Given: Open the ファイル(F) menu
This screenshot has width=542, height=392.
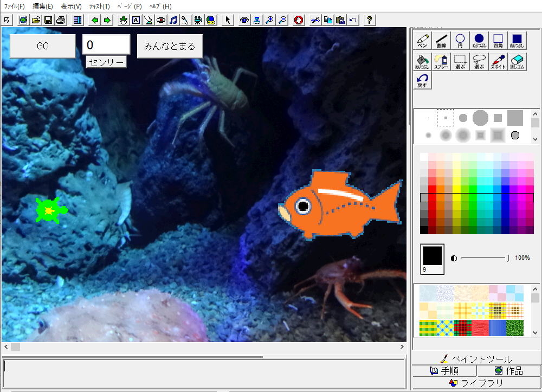Looking at the screenshot, I should (x=14, y=7).
